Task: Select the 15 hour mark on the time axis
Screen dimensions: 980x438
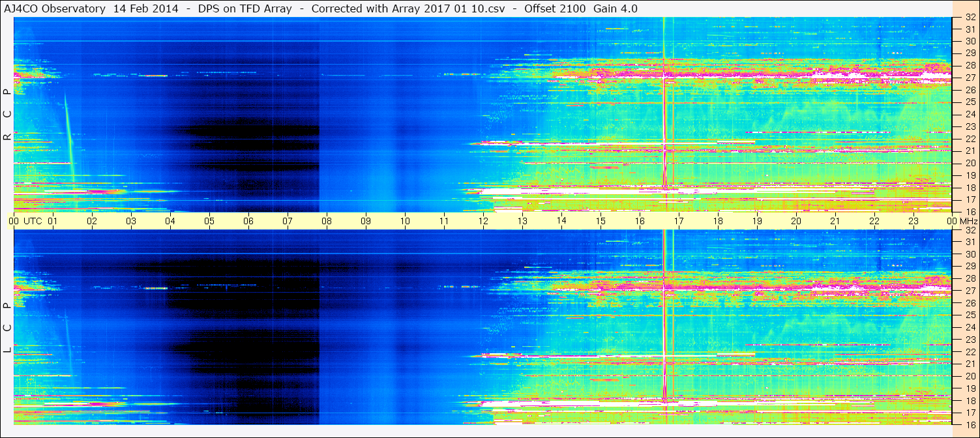Action: [x=601, y=221]
